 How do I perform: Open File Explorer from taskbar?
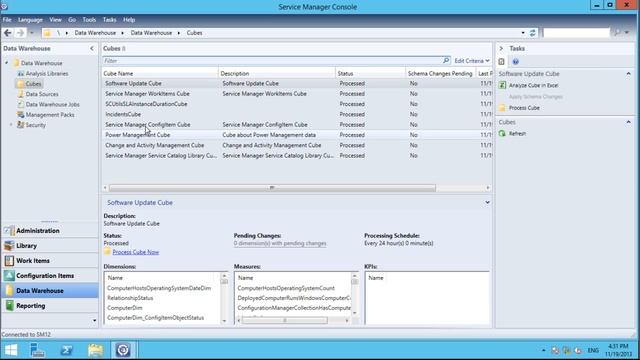point(95,350)
